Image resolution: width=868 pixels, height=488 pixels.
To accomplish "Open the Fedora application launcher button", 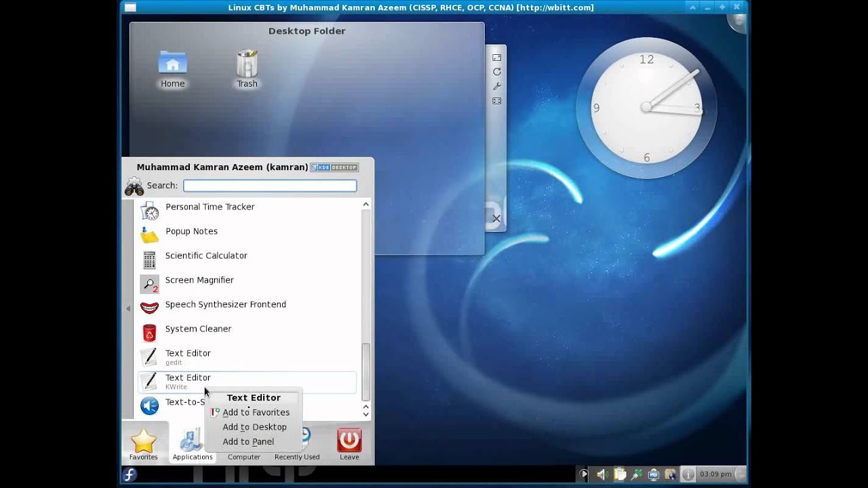I will click(130, 474).
